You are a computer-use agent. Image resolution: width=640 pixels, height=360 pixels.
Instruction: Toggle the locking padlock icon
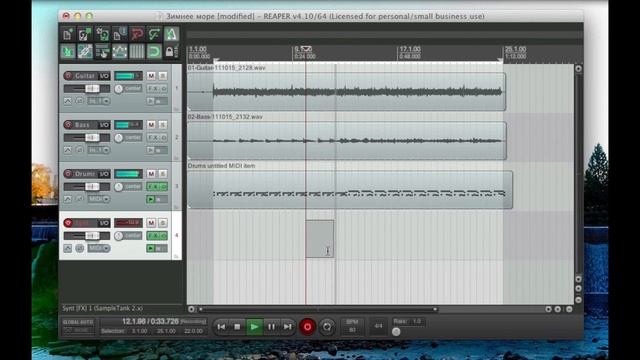[x=169, y=52]
